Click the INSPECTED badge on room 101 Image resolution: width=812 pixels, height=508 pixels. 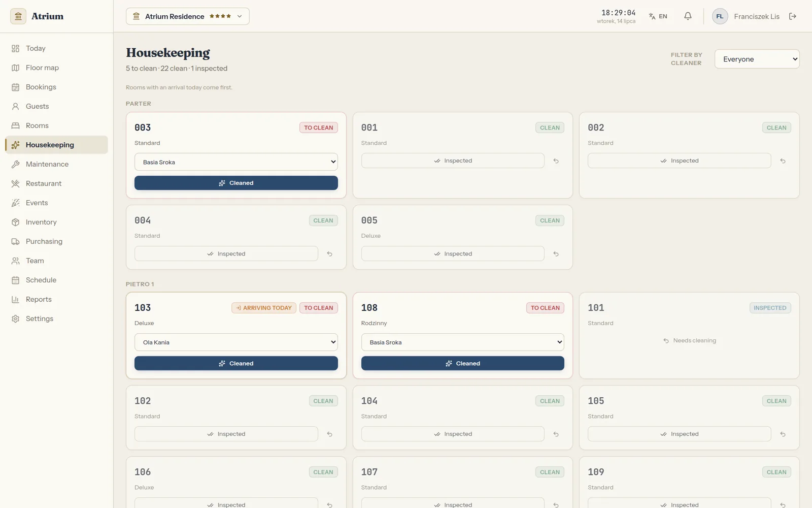click(770, 308)
